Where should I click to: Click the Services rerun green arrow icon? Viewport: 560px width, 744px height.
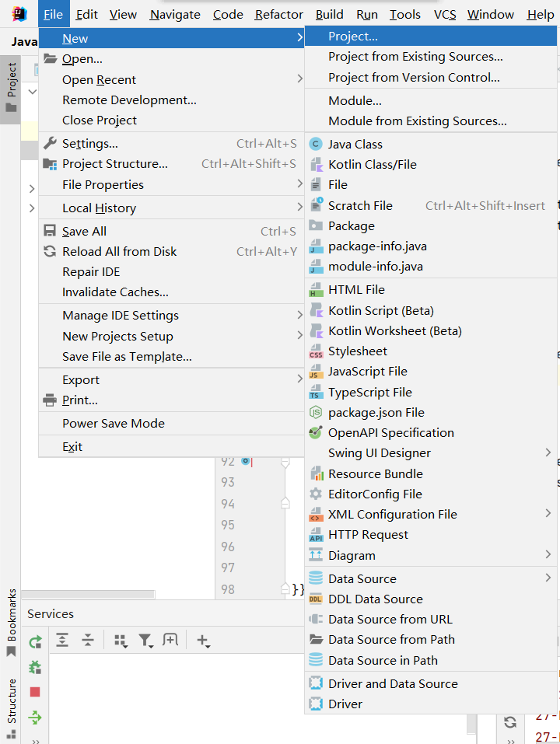pyautogui.click(x=35, y=641)
